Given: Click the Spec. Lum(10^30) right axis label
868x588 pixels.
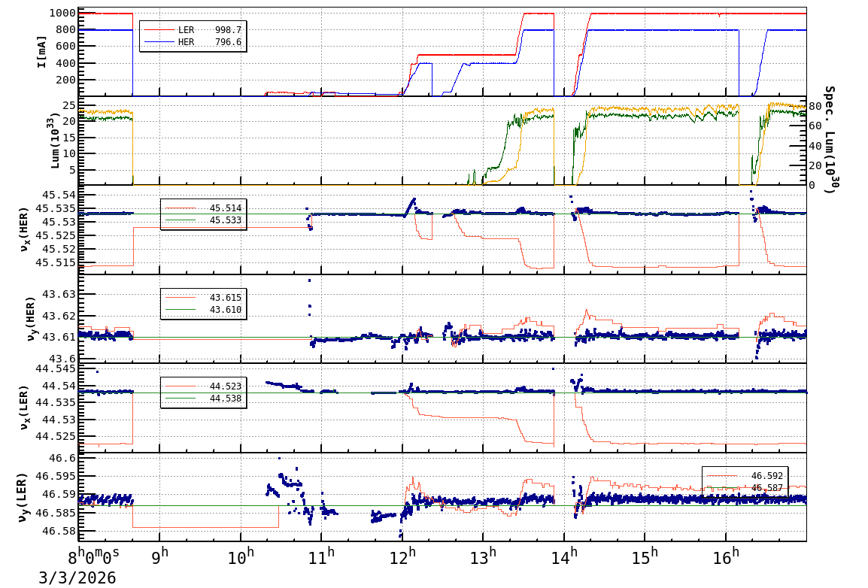Looking at the screenshot, I should tap(830, 140).
